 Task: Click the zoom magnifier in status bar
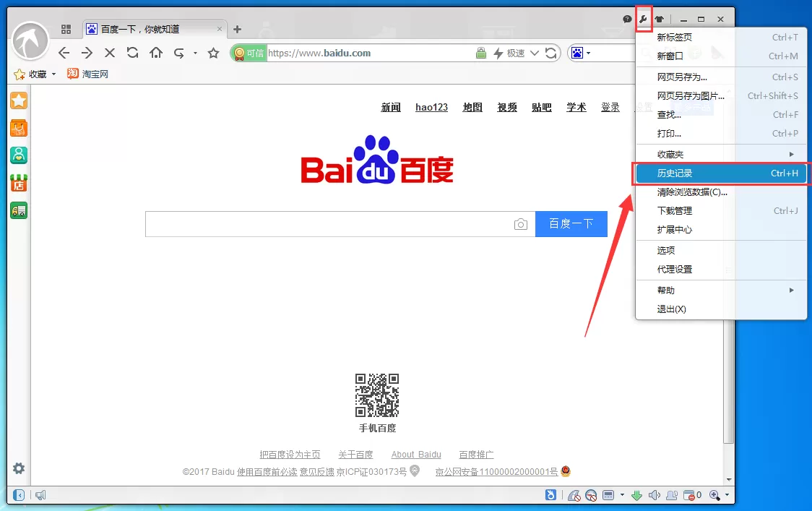pos(714,495)
